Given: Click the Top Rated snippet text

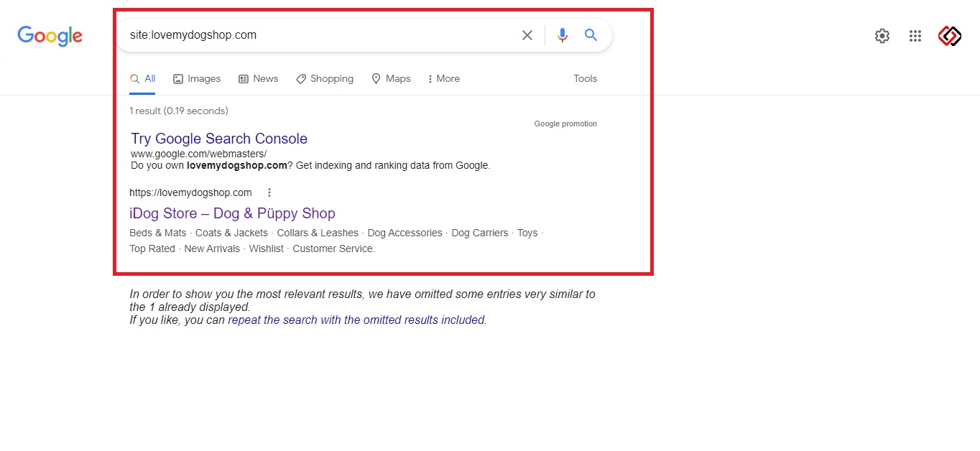Looking at the screenshot, I should tap(152, 248).
